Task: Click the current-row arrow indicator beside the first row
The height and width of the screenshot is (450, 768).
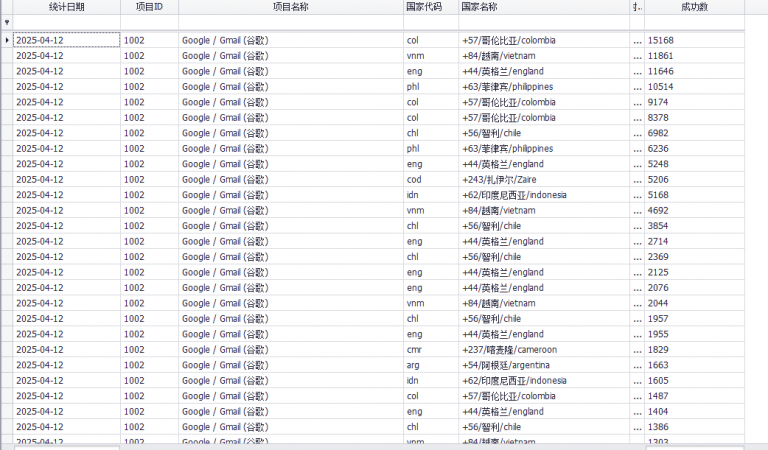Action: click(x=7, y=40)
